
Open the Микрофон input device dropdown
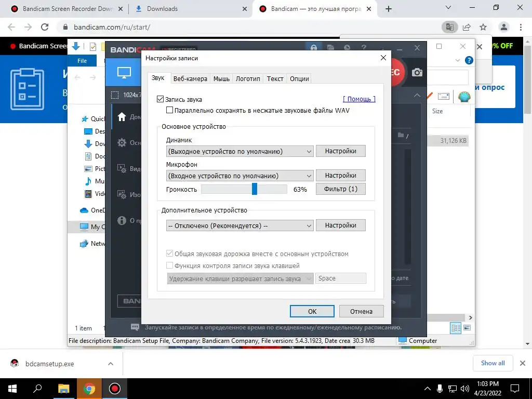click(240, 176)
